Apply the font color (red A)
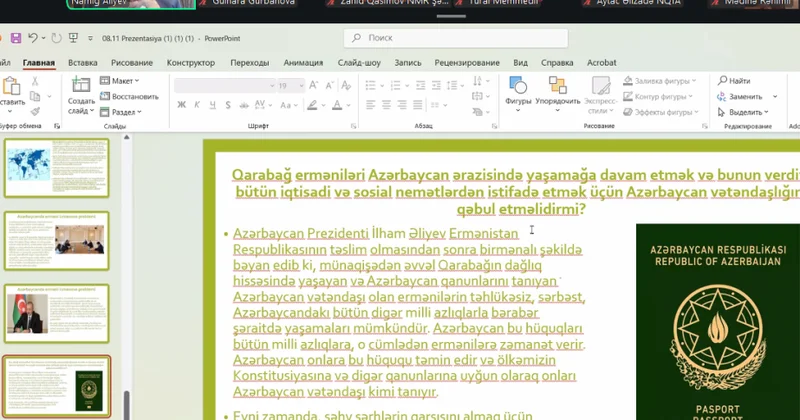800x420 pixels. pos(337,105)
